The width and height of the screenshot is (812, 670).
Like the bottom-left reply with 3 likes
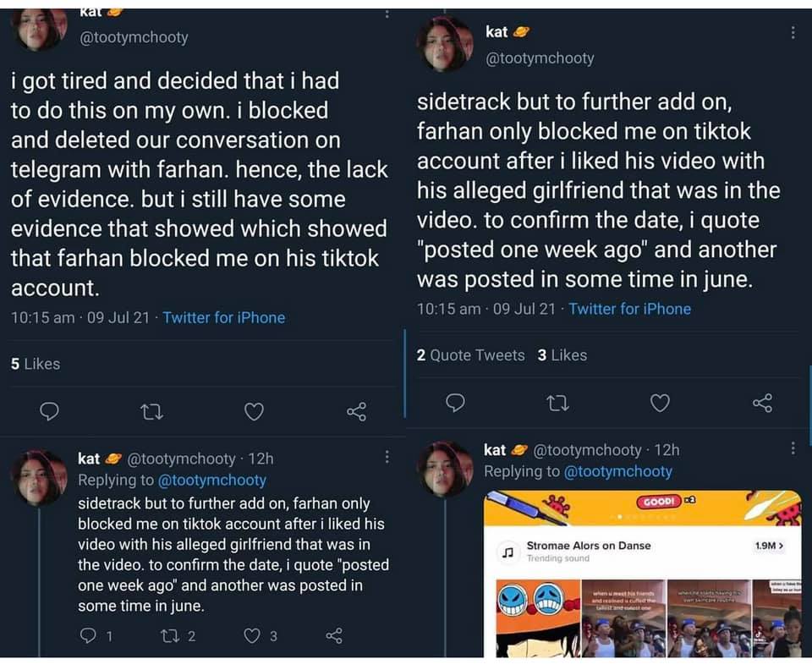tap(254, 636)
